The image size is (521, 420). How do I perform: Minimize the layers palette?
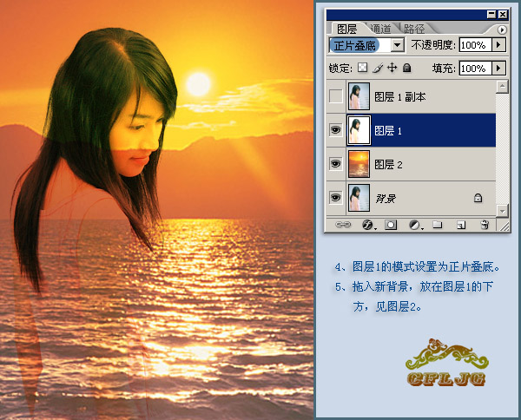pyautogui.click(x=491, y=14)
